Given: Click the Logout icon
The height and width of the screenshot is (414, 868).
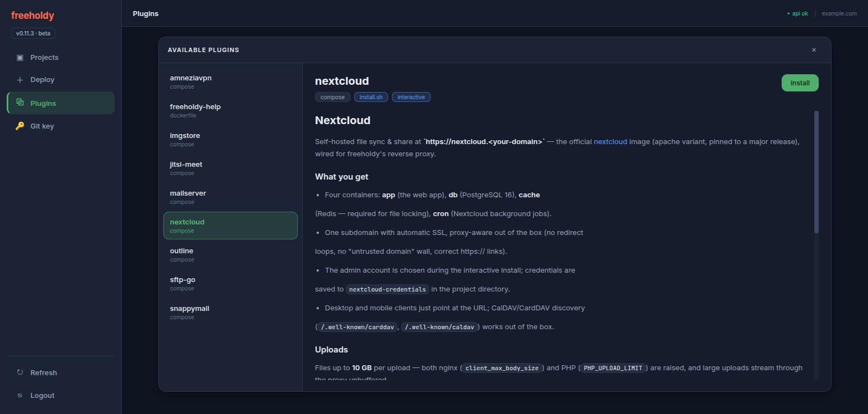Looking at the screenshot, I should (20, 395).
